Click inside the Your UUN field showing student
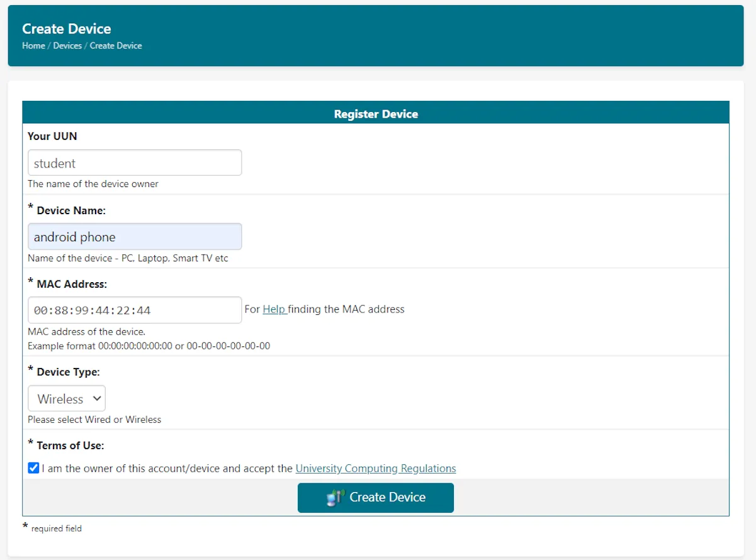Viewport: 756px width, 560px height. pos(134,162)
